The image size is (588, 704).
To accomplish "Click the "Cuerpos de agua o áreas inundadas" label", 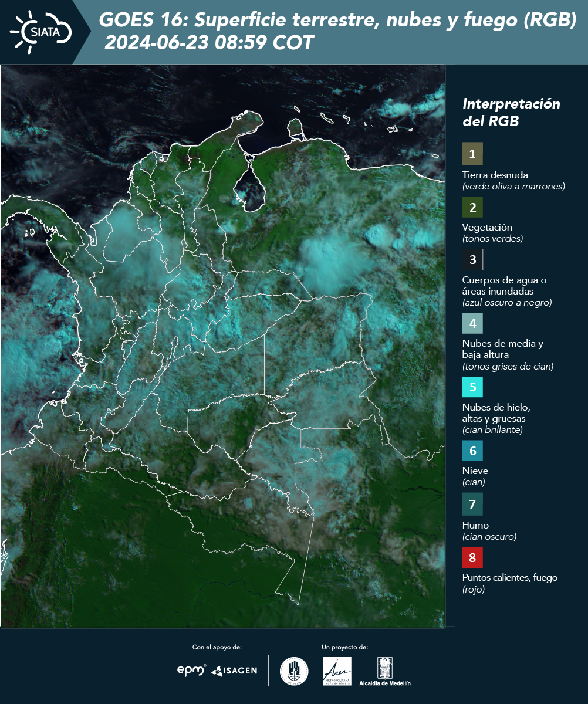I will [x=505, y=286].
